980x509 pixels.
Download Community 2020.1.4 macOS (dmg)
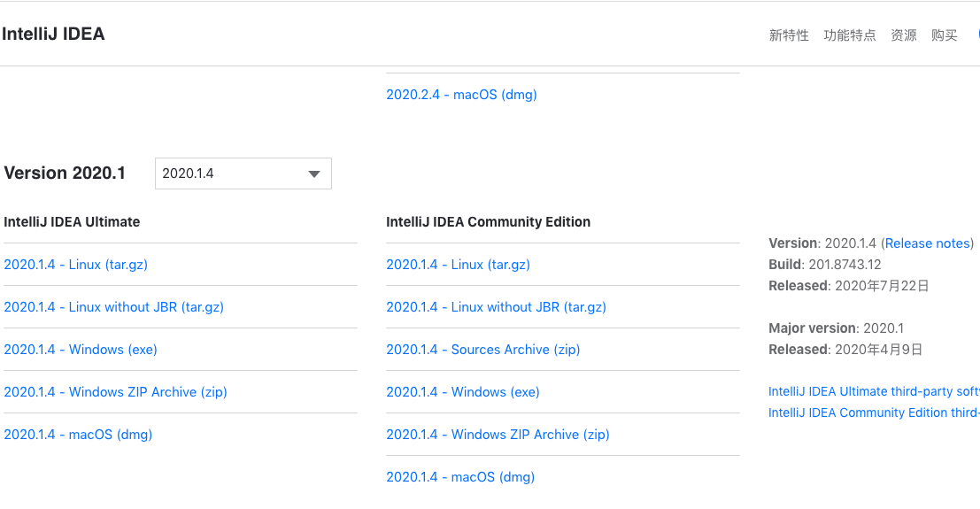pos(460,477)
